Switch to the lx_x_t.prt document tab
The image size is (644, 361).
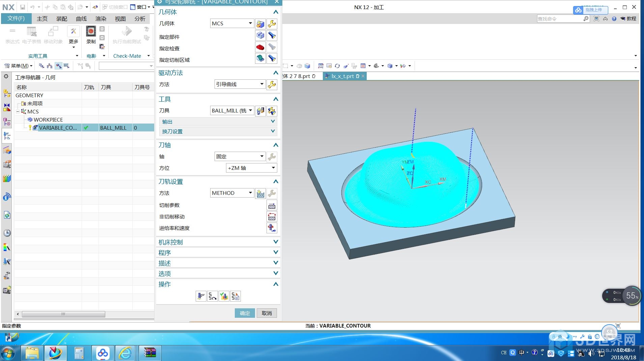342,76
